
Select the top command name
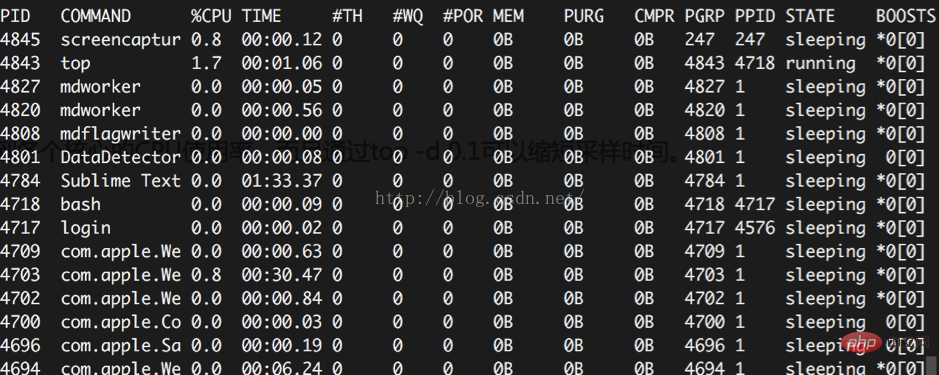coord(76,63)
